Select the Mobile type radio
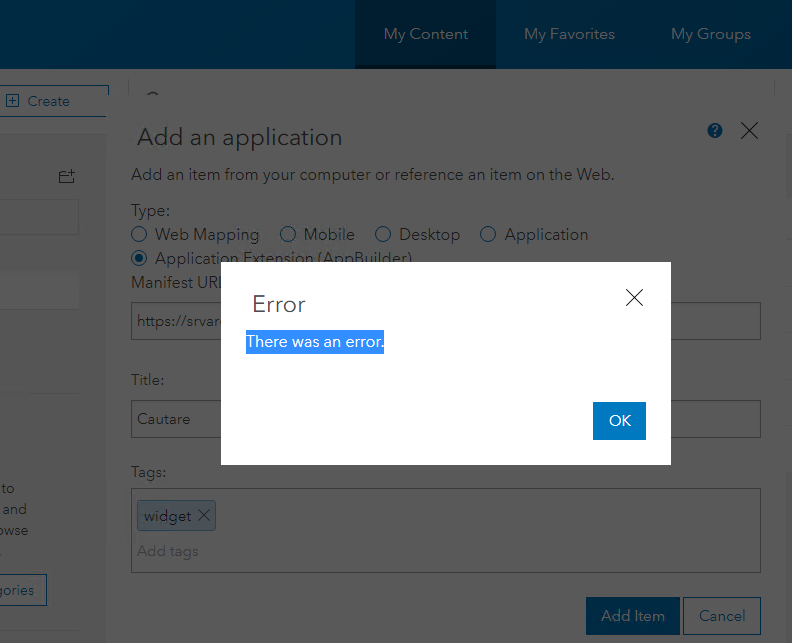Image resolution: width=792 pixels, height=643 pixels. pos(288,234)
